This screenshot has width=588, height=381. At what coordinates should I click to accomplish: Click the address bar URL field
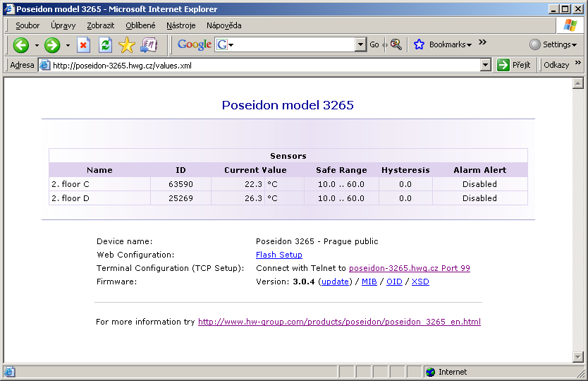(266, 66)
